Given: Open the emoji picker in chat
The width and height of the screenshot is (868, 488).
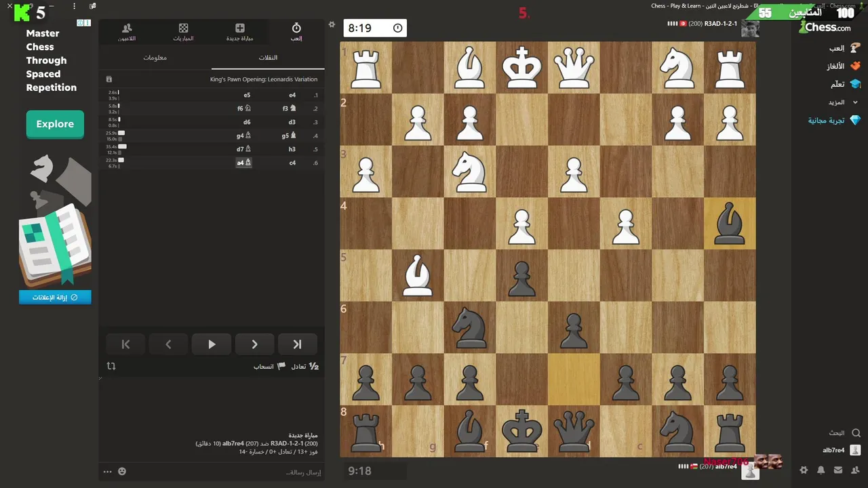Looking at the screenshot, I should [122, 472].
